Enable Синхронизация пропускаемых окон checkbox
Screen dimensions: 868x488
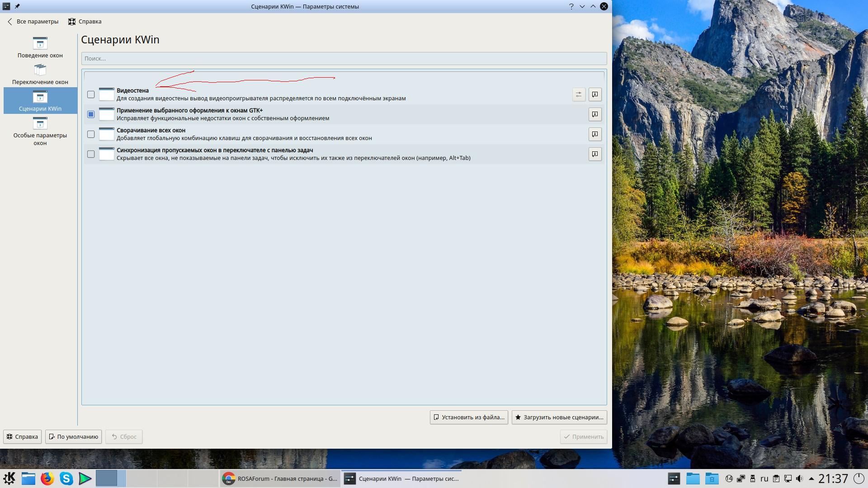(x=91, y=154)
